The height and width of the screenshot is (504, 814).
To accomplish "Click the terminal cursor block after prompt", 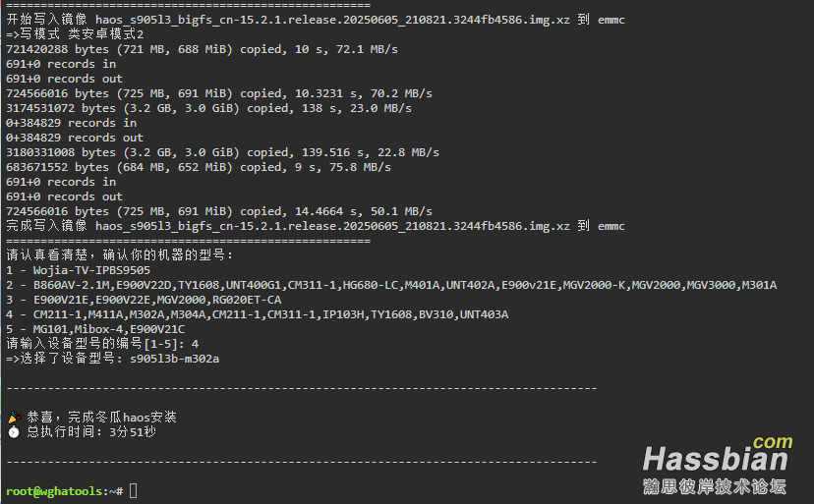I will (x=133, y=490).
